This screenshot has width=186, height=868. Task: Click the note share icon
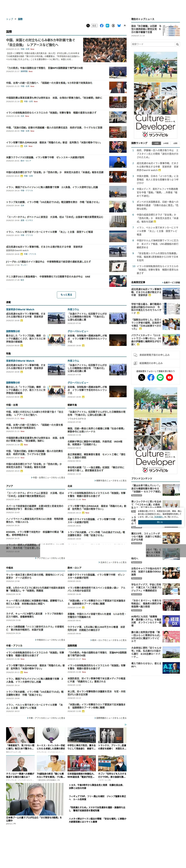click(125, 26)
